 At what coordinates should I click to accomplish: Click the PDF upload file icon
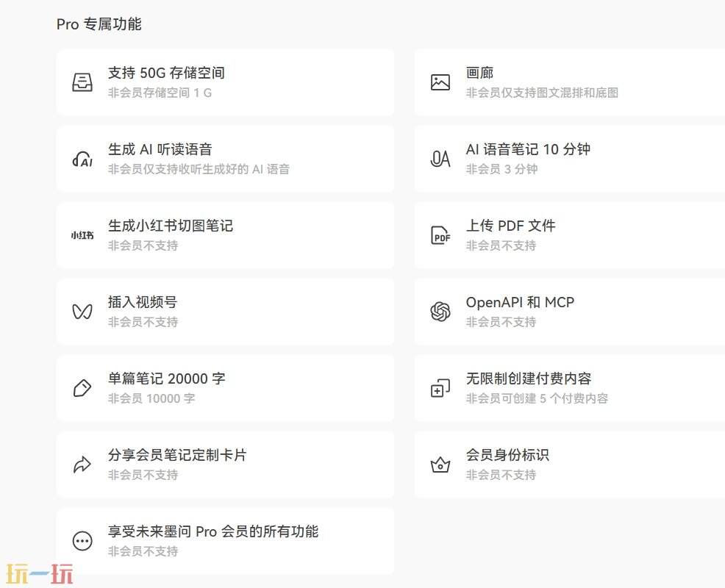(x=440, y=234)
